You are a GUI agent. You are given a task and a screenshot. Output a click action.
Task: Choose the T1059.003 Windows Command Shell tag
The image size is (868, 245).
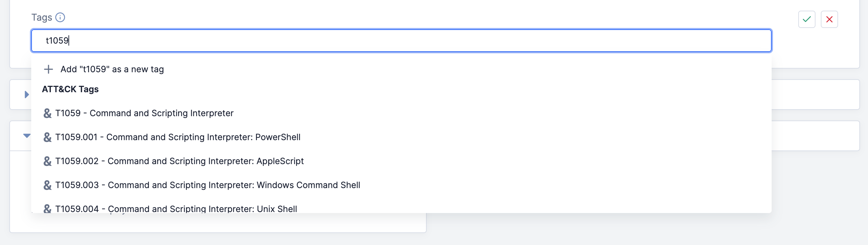click(x=208, y=185)
